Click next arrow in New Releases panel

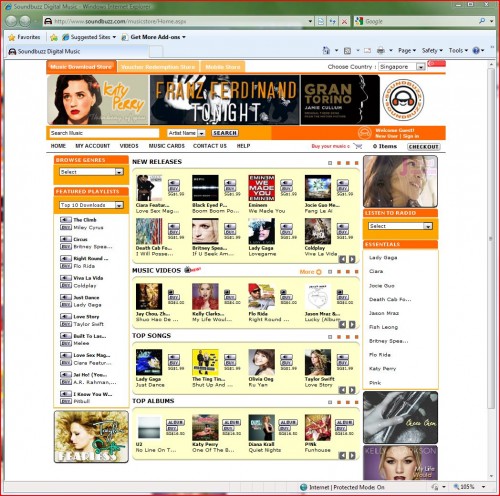click(352, 259)
